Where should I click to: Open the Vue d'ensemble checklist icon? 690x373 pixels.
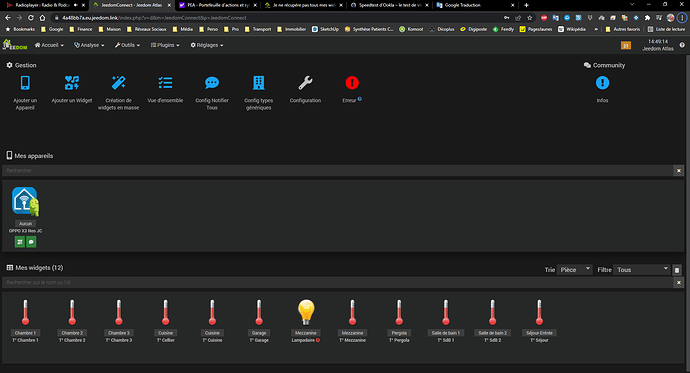[165, 83]
